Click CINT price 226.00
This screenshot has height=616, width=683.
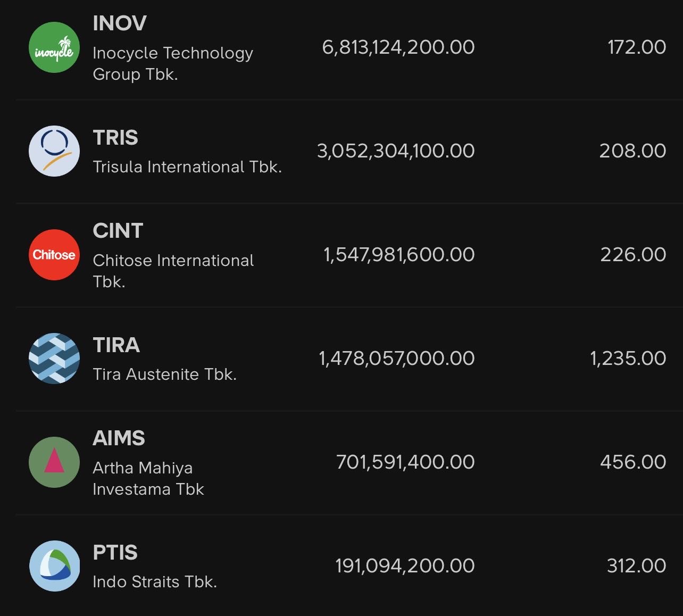point(633,255)
